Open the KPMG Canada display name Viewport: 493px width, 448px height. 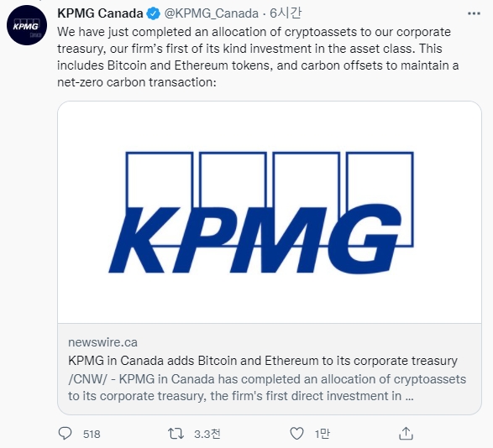100,13
